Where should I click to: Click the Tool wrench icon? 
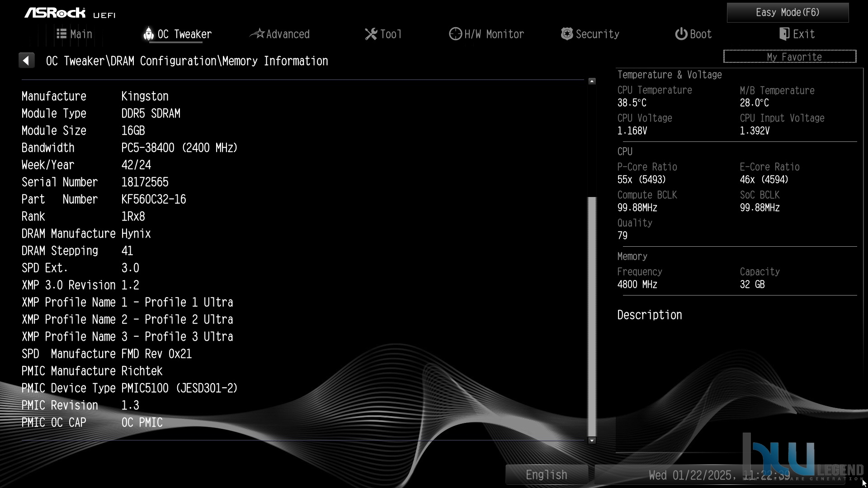[371, 34]
